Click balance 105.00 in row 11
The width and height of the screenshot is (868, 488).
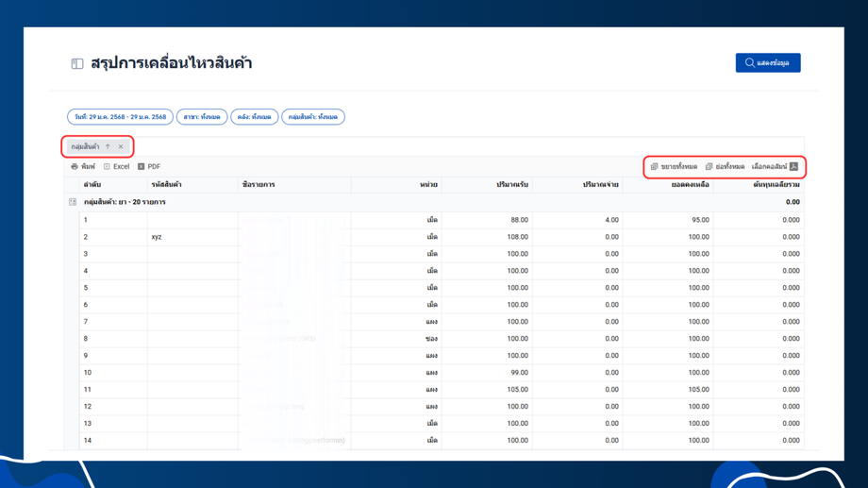point(698,390)
